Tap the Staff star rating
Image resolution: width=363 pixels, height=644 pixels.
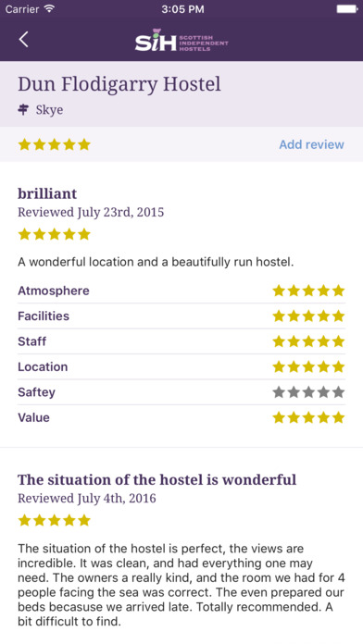pyautogui.click(x=308, y=341)
